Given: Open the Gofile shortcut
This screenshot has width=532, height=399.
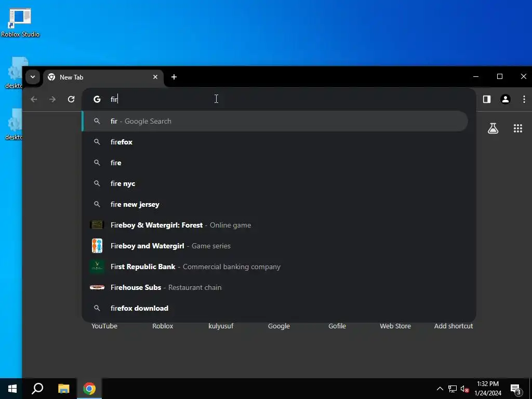Looking at the screenshot, I should coord(337,326).
